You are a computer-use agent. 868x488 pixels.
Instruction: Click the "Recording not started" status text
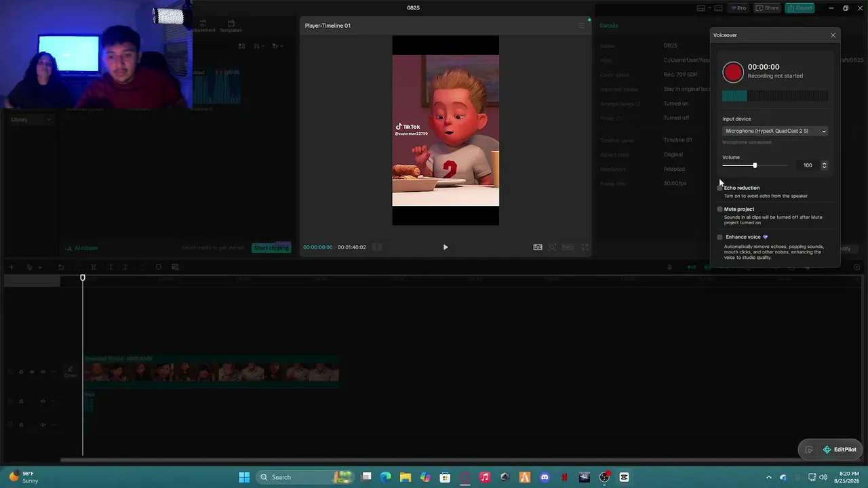pos(775,76)
